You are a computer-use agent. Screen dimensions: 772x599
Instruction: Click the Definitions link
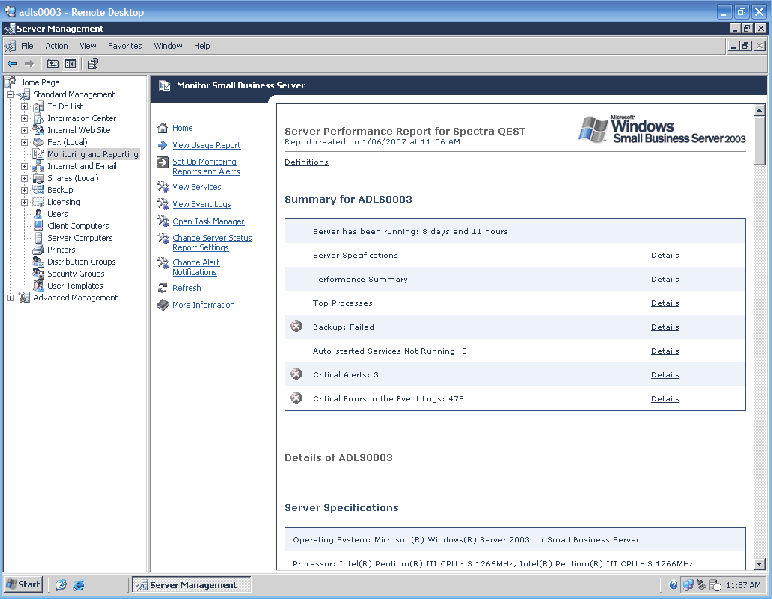[x=306, y=162]
